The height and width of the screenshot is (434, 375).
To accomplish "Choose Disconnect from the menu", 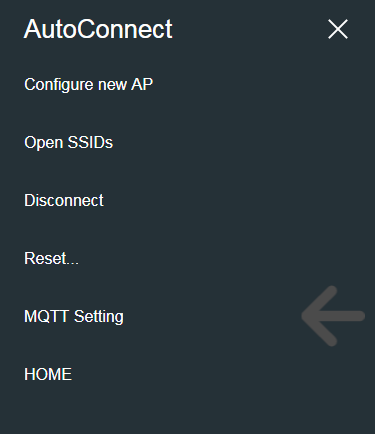I will tap(64, 200).
